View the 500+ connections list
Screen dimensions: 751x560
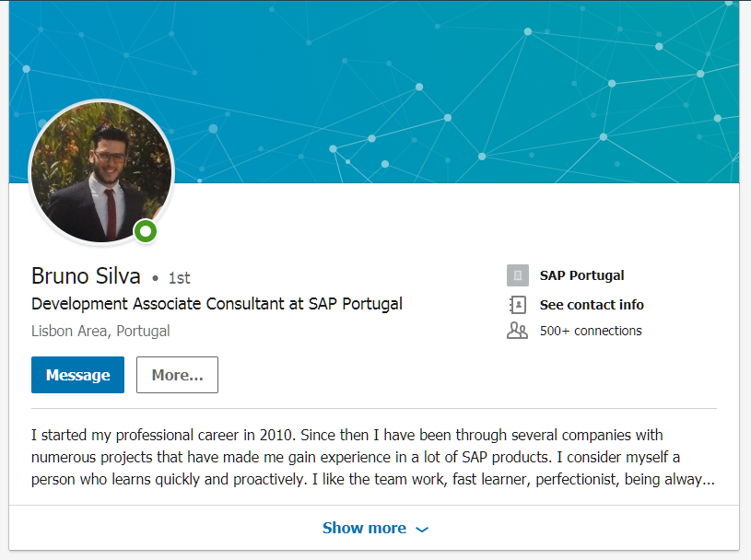pyautogui.click(x=591, y=331)
